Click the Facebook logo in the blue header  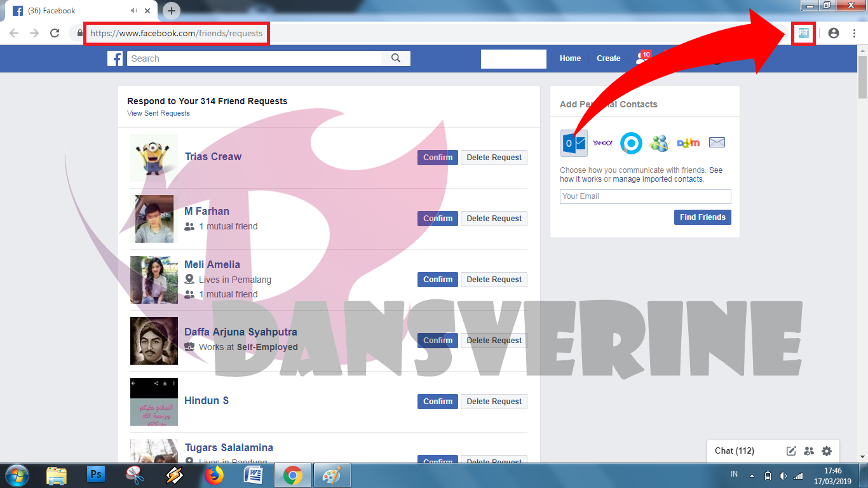tap(115, 58)
